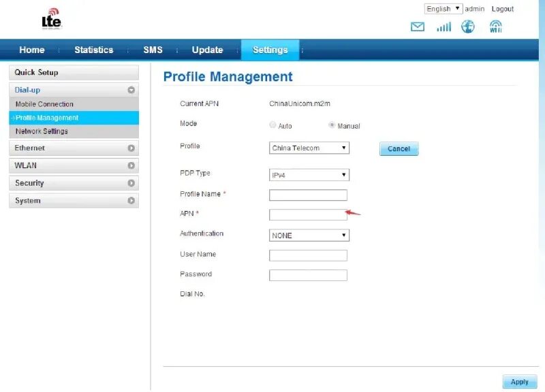Click the Dial-up sidebar label
This screenshot has height=392, width=545.
point(27,90)
